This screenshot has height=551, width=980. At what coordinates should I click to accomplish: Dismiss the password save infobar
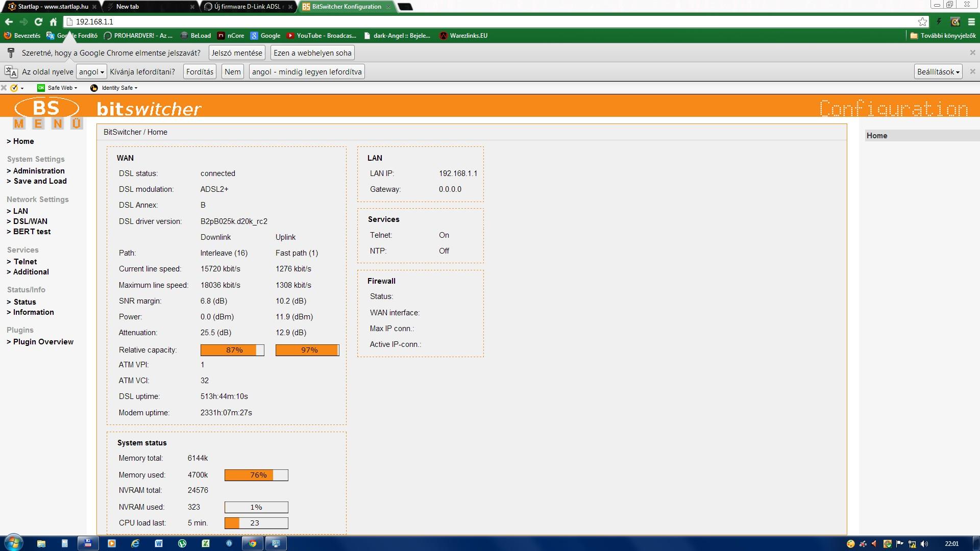click(x=972, y=53)
